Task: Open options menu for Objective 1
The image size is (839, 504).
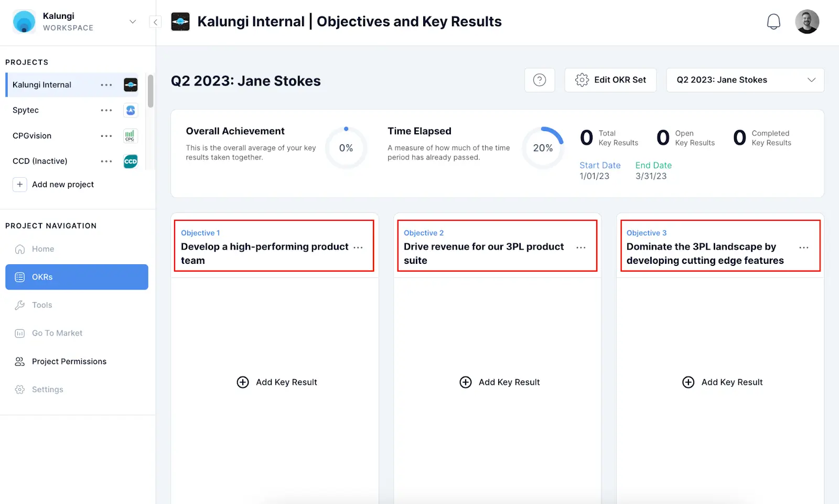Action: (x=358, y=248)
